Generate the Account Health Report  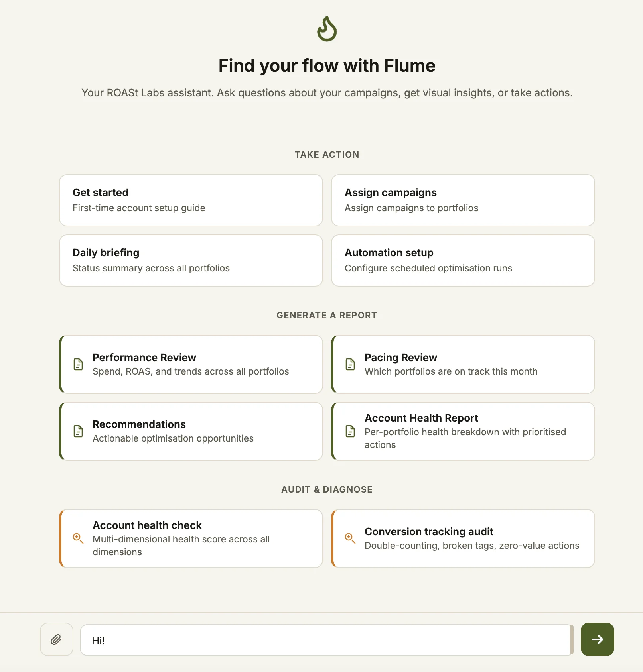coord(463,431)
